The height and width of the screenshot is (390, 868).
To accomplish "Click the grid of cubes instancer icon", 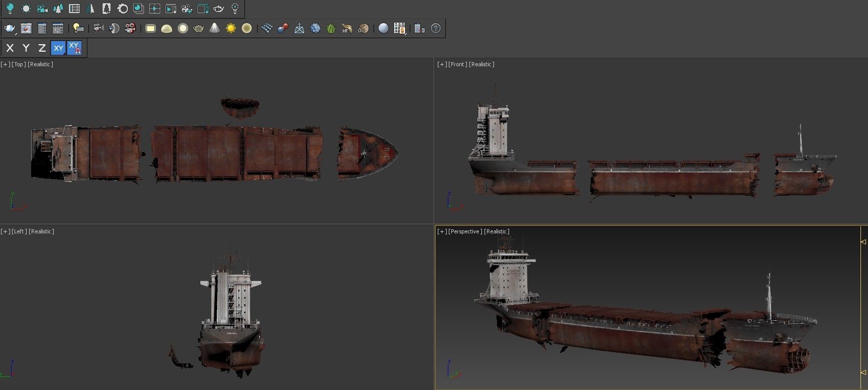I will 267,29.
